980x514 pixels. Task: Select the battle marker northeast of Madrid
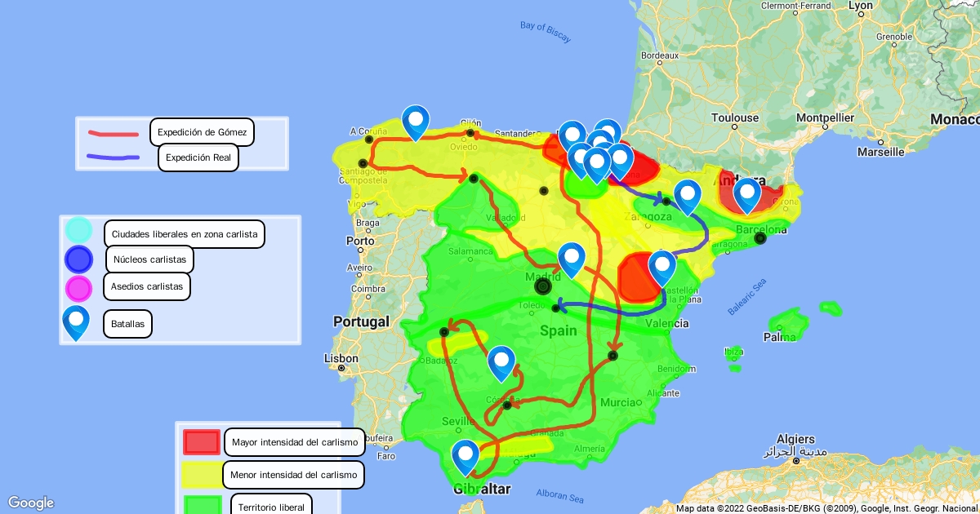[x=572, y=259]
